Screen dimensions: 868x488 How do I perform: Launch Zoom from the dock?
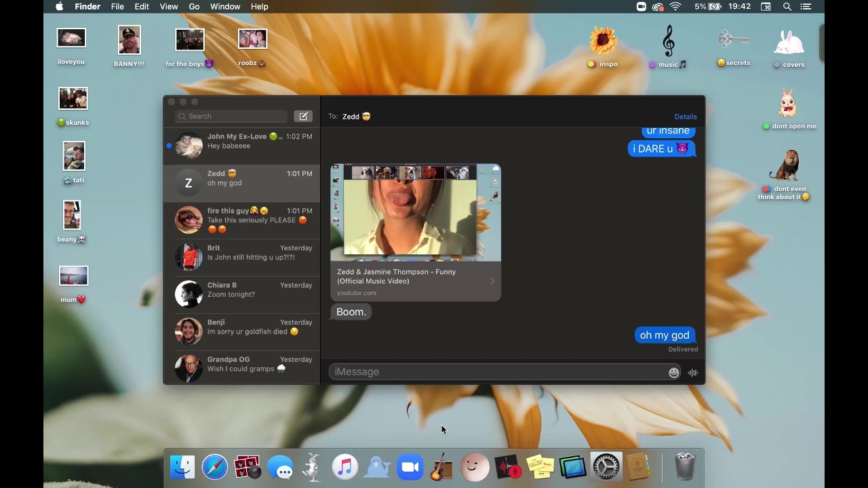click(410, 468)
